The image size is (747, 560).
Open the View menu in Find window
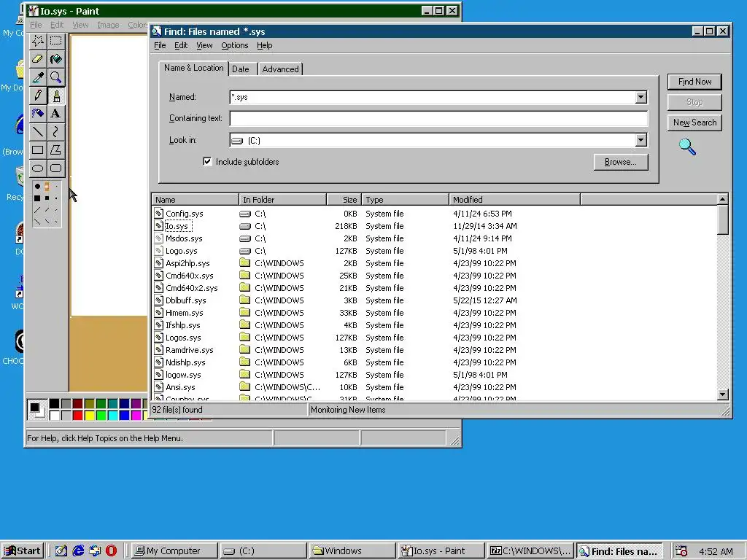click(x=204, y=45)
